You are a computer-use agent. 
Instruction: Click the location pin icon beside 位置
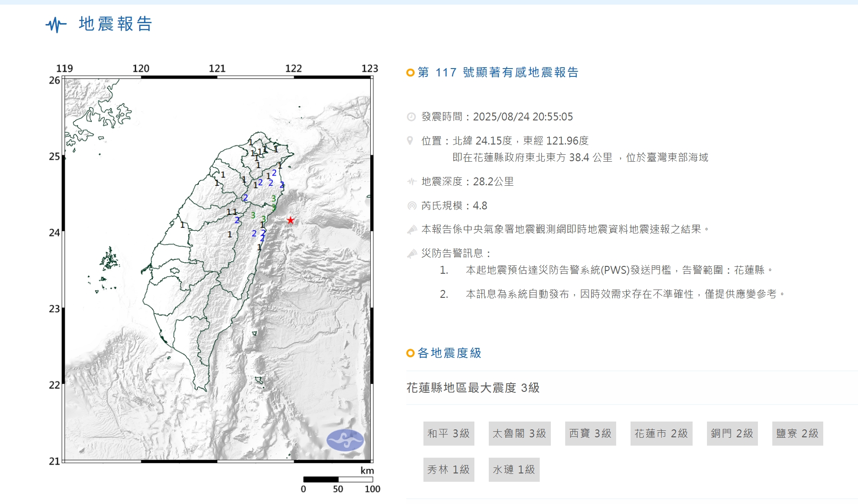410,141
